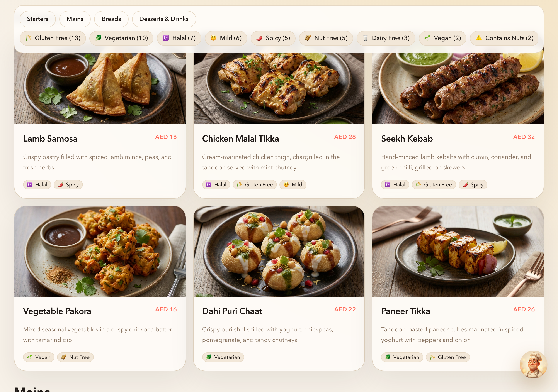Viewport: 558px width, 392px height.
Task: Toggle the Vegetarian (10) filter
Action: coord(121,38)
